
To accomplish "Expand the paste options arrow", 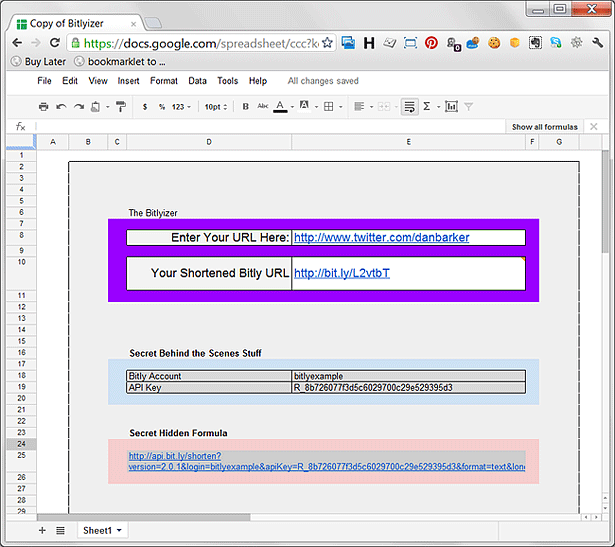I will (x=107, y=107).
